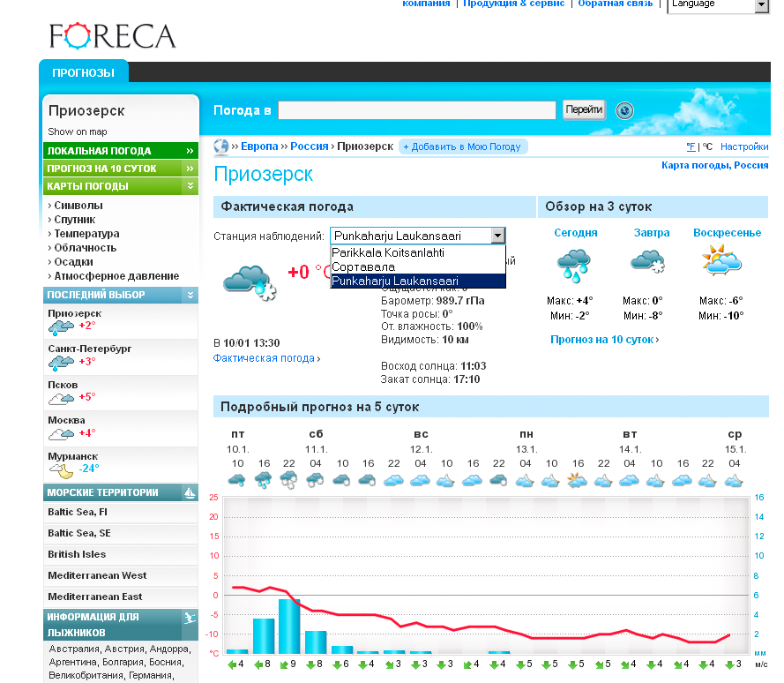Image resolution: width=784 pixels, height=683 pixels.
Task: Open Атмосферное давление weather map
Action: click(116, 276)
